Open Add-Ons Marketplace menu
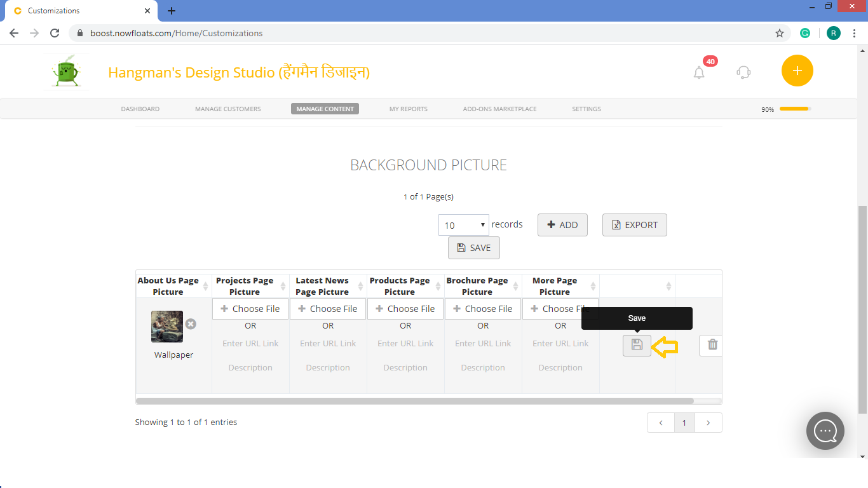The width and height of the screenshot is (868, 488). [x=500, y=109]
